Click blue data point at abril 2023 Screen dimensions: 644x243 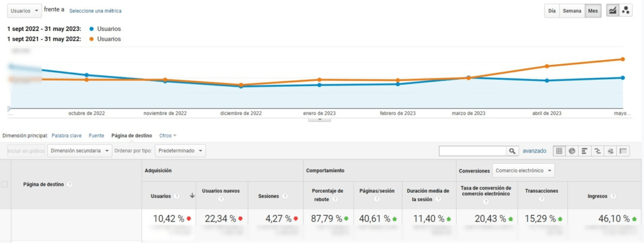(x=547, y=81)
